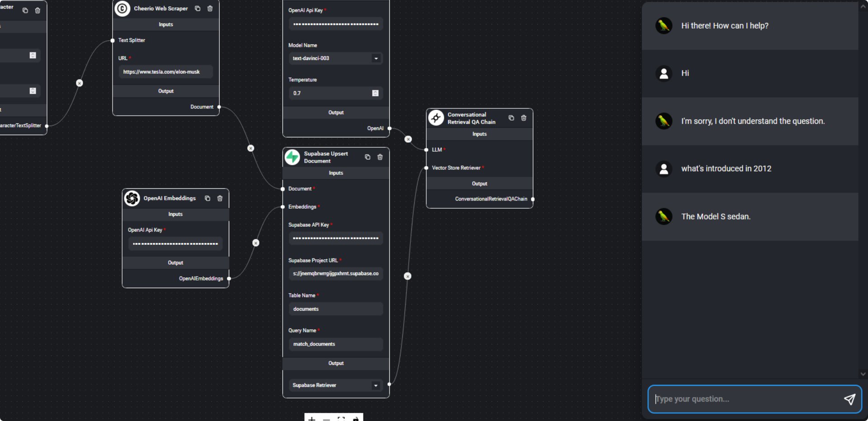Focus the Table Name field

[335, 309]
